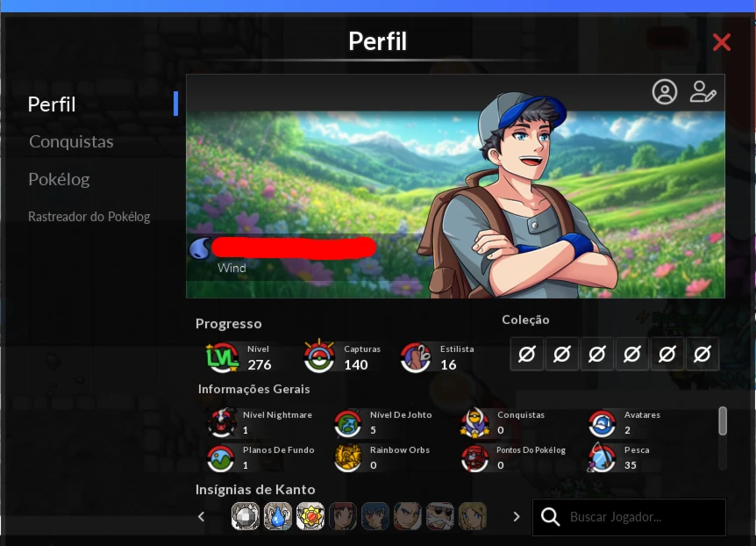Select locked badge with blue-haired leader
756x546 pixels.
click(x=375, y=516)
